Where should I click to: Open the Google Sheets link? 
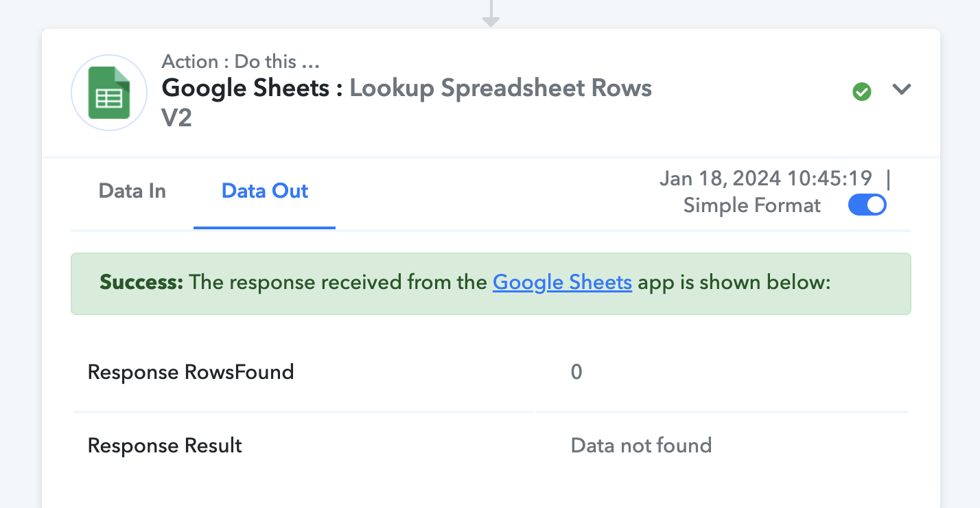(x=562, y=283)
